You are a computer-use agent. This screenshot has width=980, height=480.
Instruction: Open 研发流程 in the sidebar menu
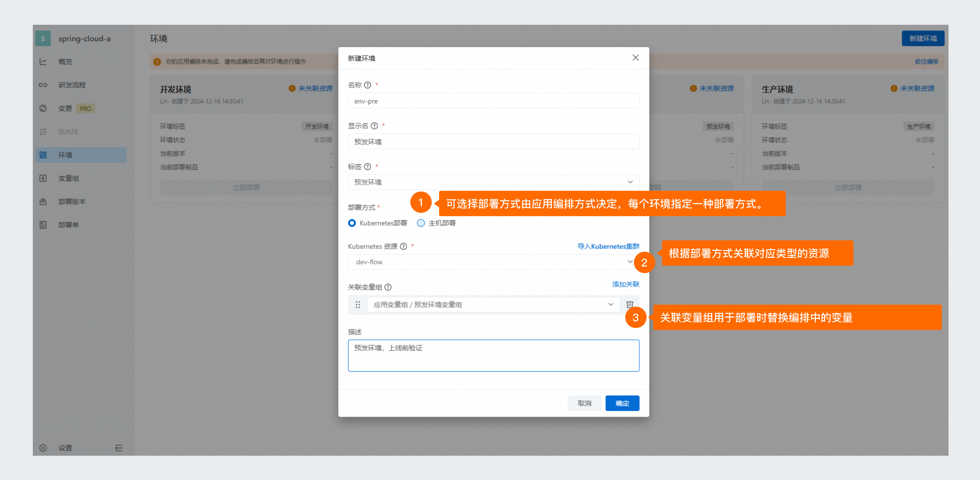coord(72,85)
